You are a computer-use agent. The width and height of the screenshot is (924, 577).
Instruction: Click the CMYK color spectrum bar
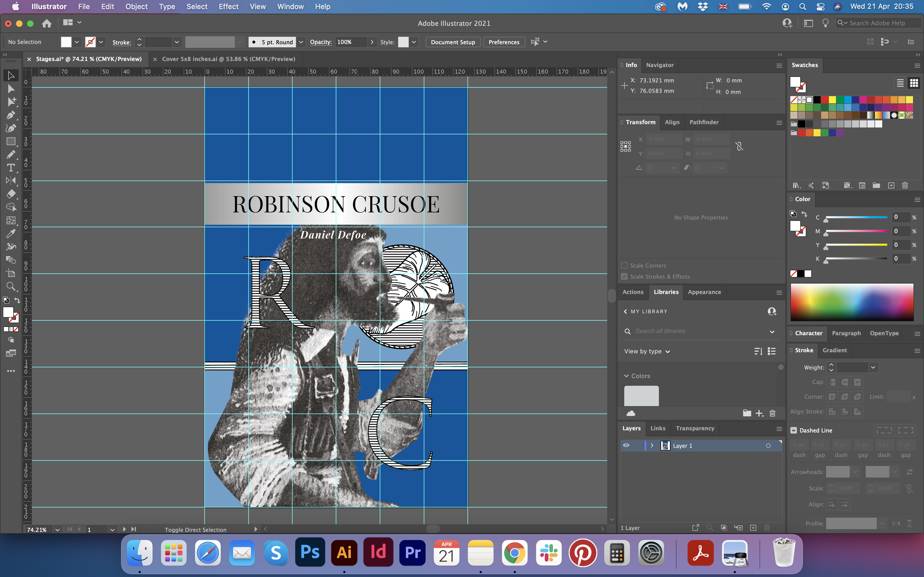(852, 302)
